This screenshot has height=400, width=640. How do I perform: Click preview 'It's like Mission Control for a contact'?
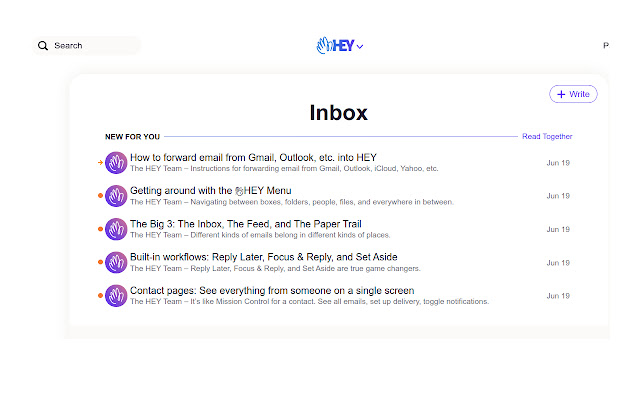339,302
